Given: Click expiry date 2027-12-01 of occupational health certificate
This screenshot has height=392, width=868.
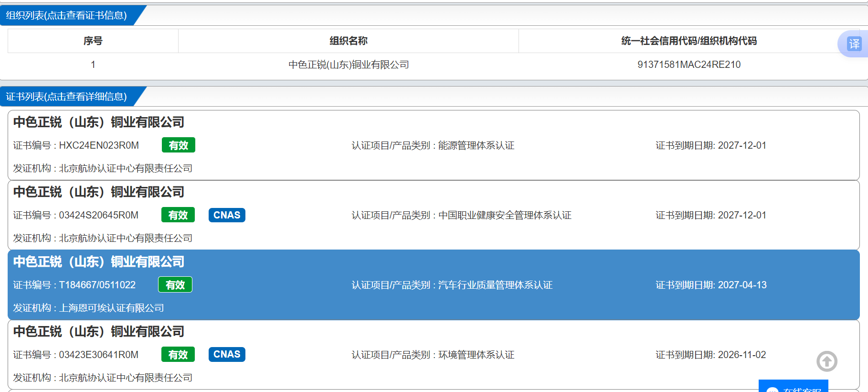Looking at the screenshot, I should [x=742, y=215].
